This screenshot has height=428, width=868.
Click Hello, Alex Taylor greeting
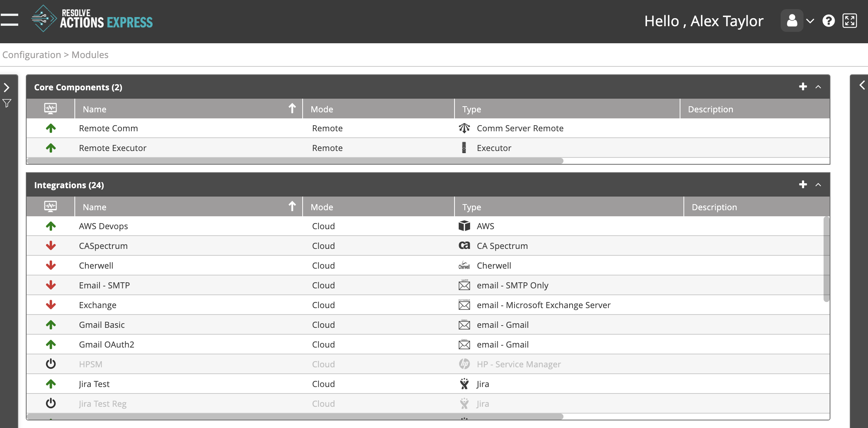[704, 21]
